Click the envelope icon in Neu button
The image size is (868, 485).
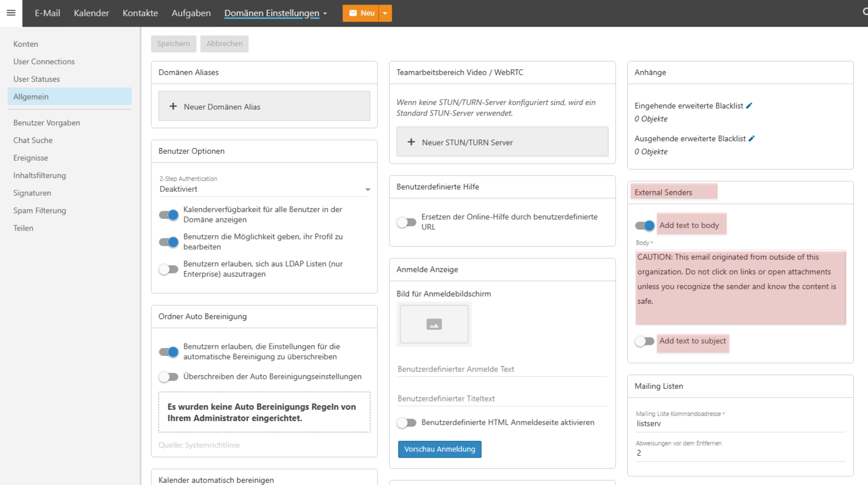click(353, 13)
